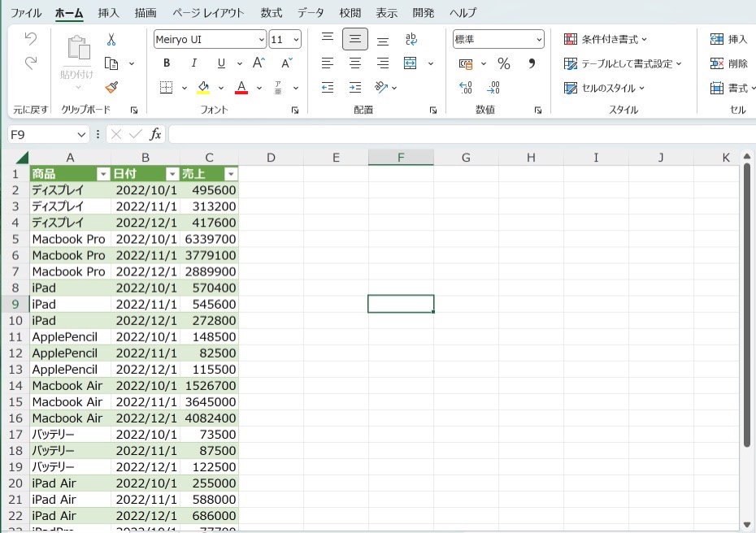Open the セルのスタイル menu
The image size is (756, 533).
[x=604, y=88]
